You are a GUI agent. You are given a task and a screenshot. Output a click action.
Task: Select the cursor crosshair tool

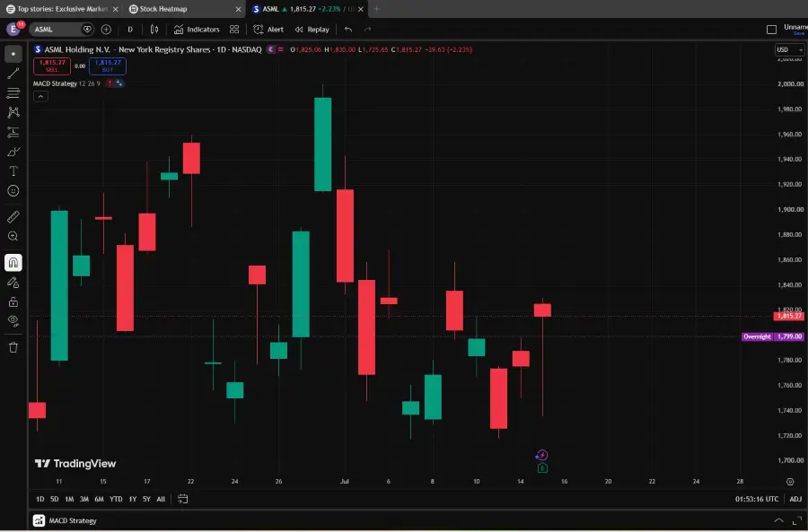[x=13, y=54]
